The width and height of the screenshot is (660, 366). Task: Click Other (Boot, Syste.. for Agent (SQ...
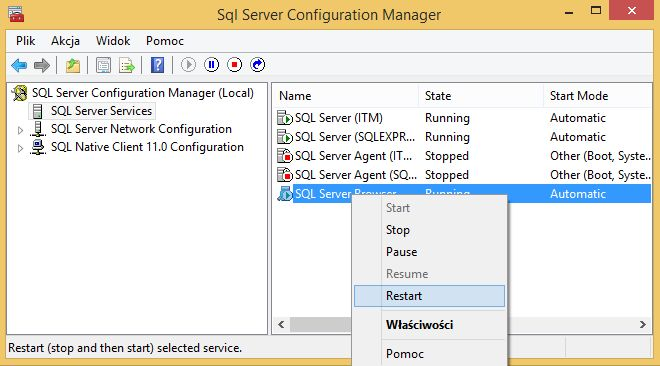[x=601, y=175]
